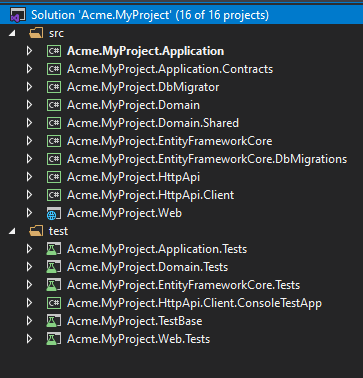The height and width of the screenshot is (378, 363).
Task: Collapse the test solution folder
Action: tap(12, 231)
